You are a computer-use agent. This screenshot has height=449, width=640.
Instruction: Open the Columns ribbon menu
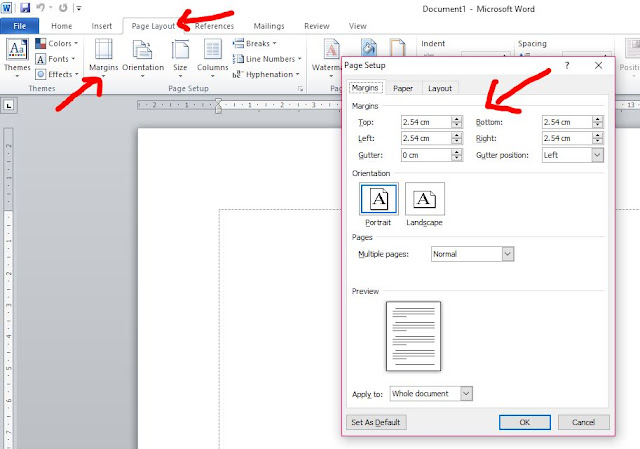(x=212, y=57)
